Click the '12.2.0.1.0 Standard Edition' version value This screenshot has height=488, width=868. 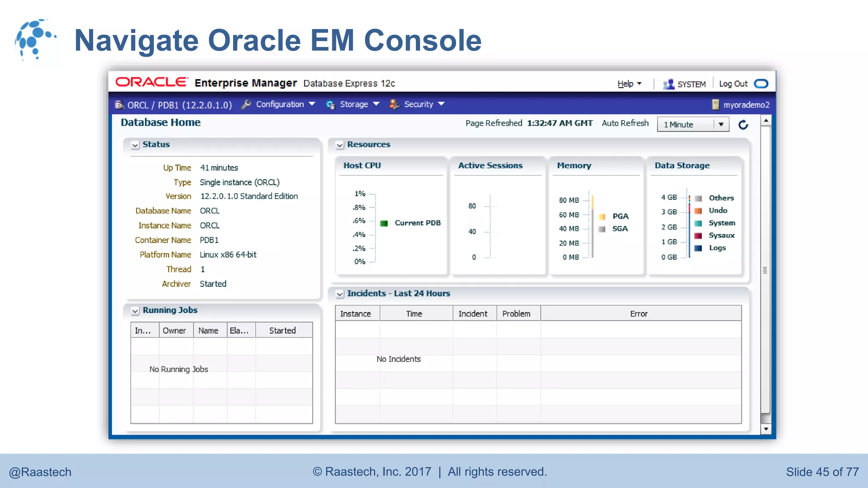pyautogui.click(x=249, y=196)
